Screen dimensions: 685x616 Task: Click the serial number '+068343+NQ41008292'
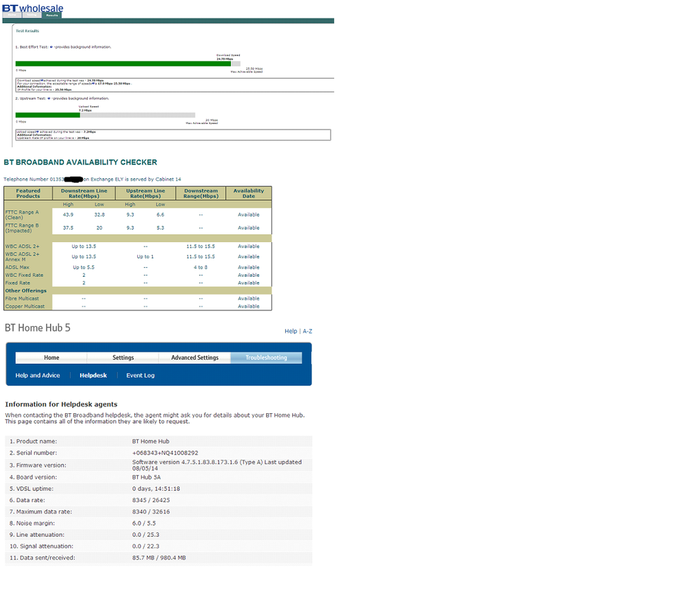pos(165,453)
